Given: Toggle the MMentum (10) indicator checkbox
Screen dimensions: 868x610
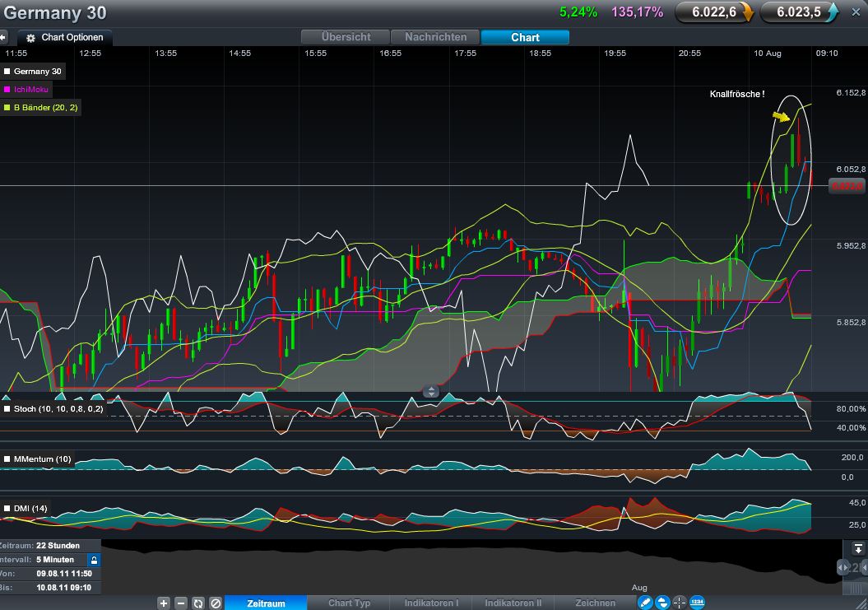Looking at the screenshot, I should (7, 459).
